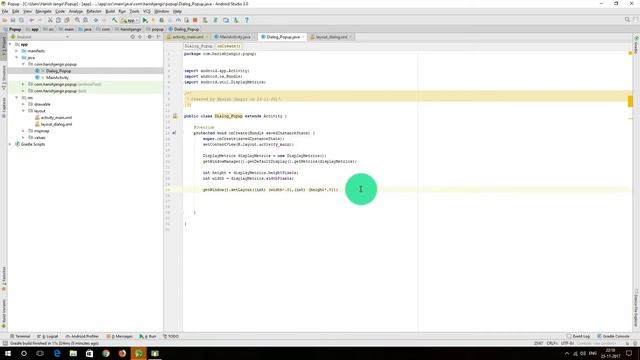640x360 pixels.
Task: Click the Search Everywhere magnifier at top right
Action: [x=627, y=20]
